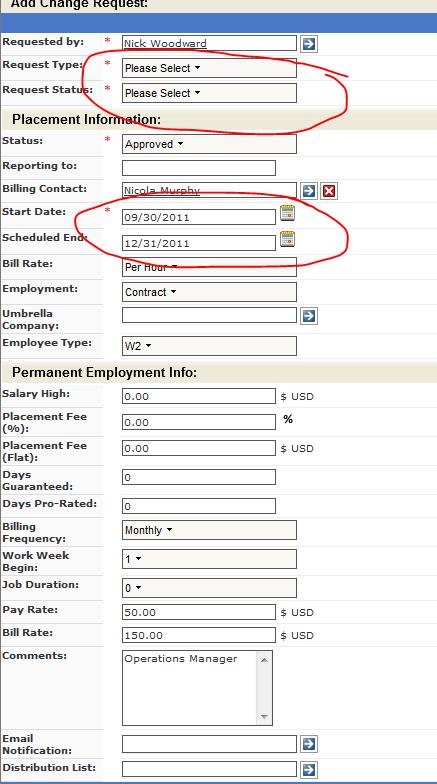The width and height of the screenshot is (437, 784).
Task: Open lookup arrow for Umbrella Company
Action: coord(309,316)
